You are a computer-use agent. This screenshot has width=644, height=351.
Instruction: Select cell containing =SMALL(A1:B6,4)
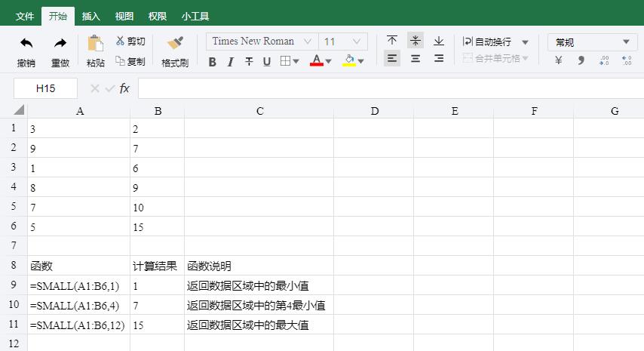pos(79,305)
